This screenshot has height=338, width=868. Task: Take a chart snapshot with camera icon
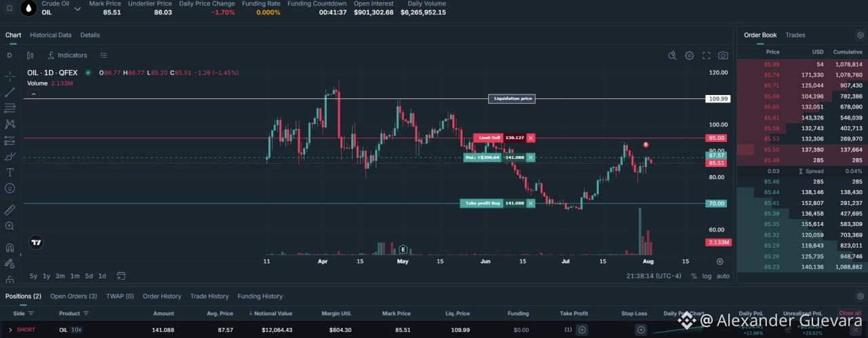tap(723, 56)
